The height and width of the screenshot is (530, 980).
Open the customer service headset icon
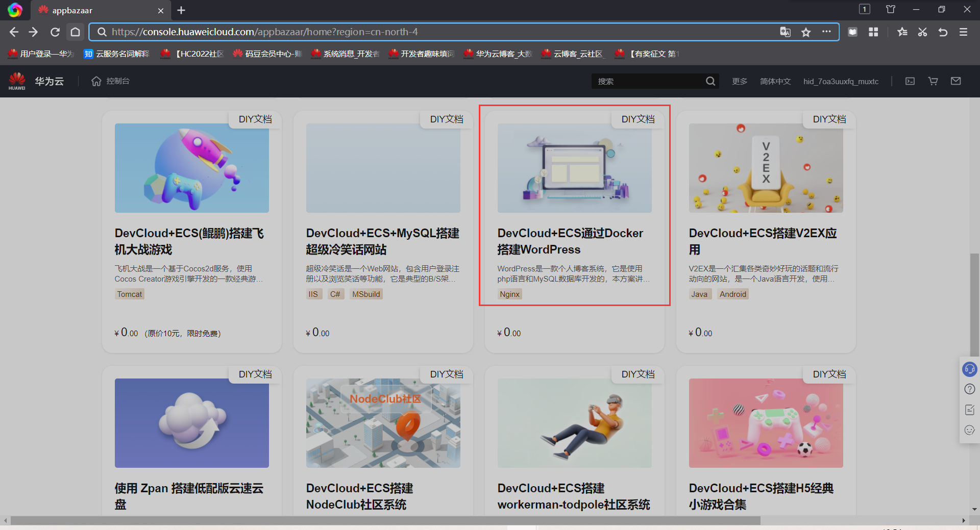click(x=969, y=369)
